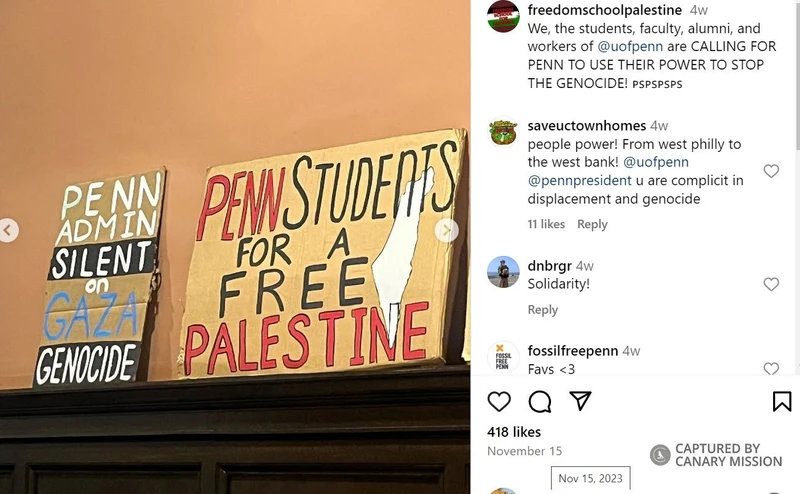Screen dimensions: 800x494
Task: Like the post with the heart icon
Action: (499, 402)
